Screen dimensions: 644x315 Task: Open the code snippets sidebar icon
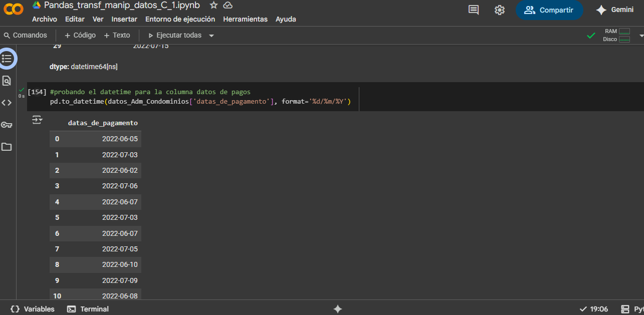[x=7, y=103]
